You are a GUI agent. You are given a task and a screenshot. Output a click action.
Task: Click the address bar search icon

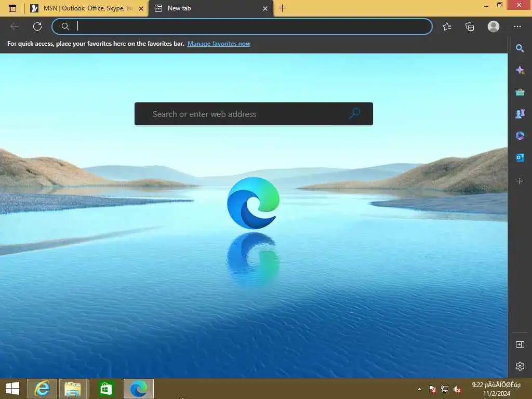pyautogui.click(x=65, y=26)
